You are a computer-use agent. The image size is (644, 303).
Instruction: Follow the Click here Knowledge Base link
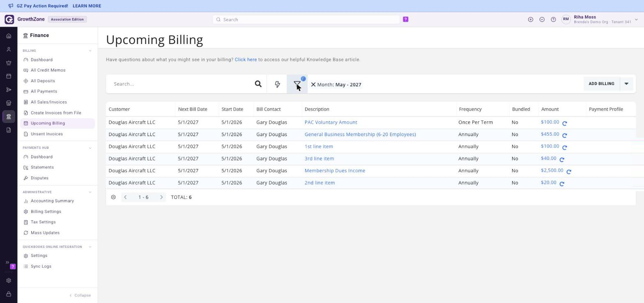[x=246, y=60]
